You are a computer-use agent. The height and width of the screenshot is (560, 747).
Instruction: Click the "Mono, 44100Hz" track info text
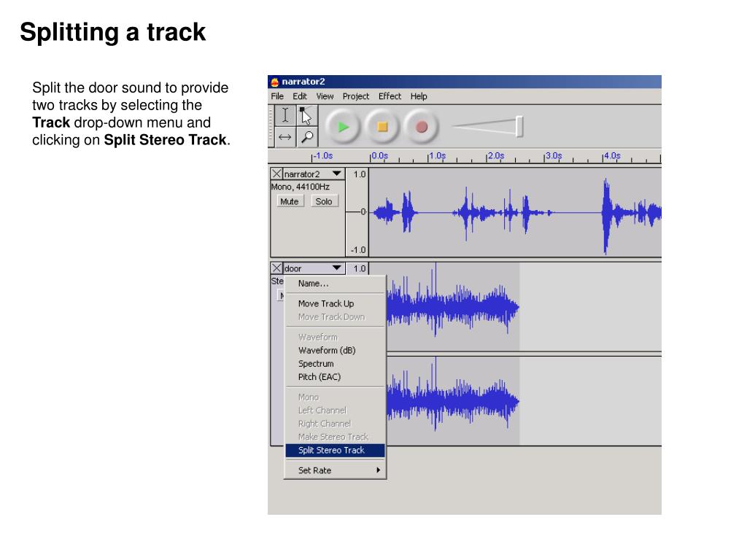pos(300,187)
